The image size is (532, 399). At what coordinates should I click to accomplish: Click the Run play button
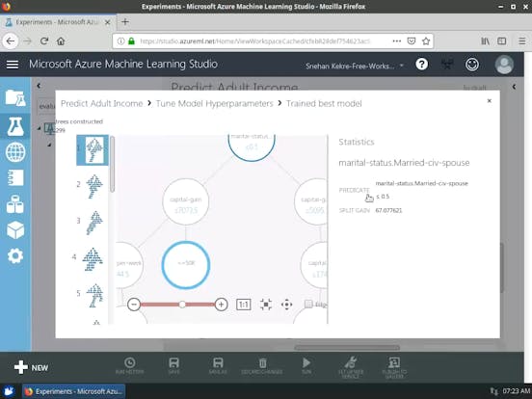coord(306,366)
